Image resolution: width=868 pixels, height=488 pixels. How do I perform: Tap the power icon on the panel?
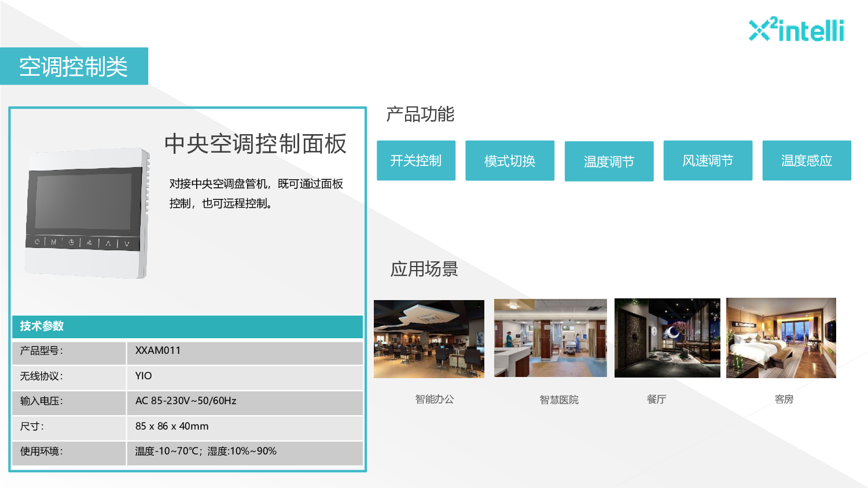click(37, 242)
